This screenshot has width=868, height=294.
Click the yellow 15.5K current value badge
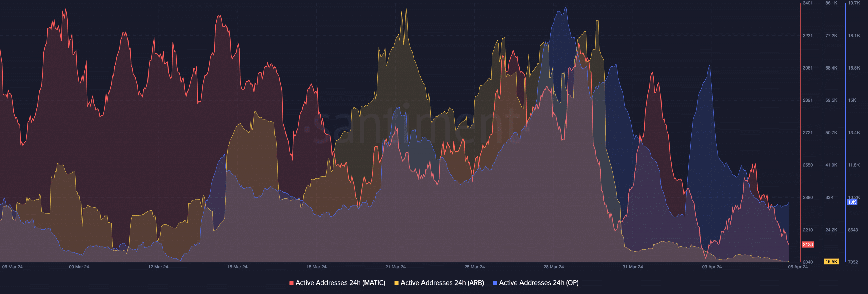831,261
